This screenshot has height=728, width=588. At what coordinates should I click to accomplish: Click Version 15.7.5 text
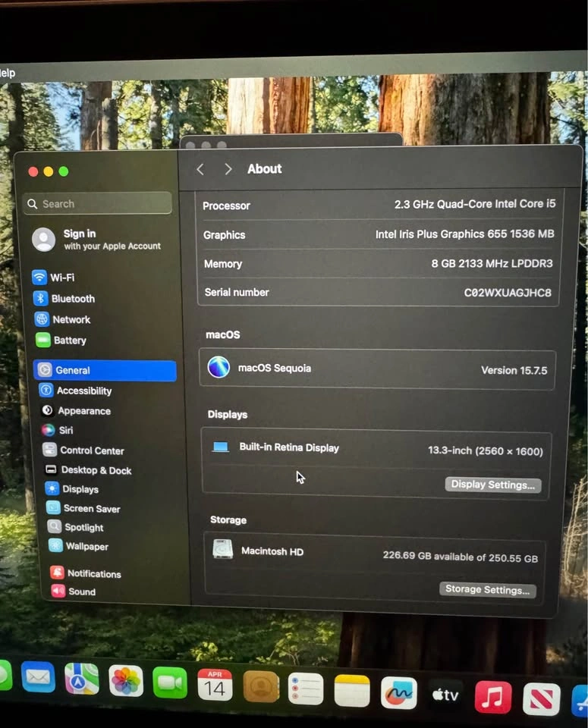[x=514, y=371]
